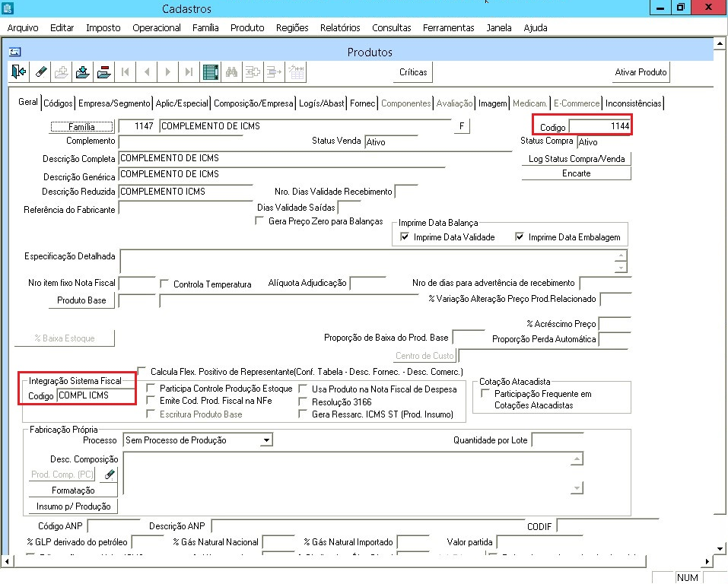Click the Formatação button

click(73, 490)
